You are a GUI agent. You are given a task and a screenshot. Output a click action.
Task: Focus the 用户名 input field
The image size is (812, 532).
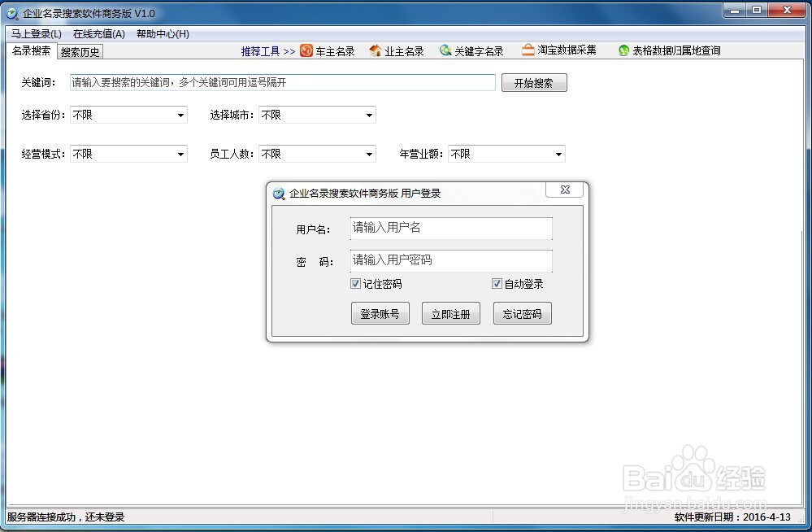[x=451, y=228]
